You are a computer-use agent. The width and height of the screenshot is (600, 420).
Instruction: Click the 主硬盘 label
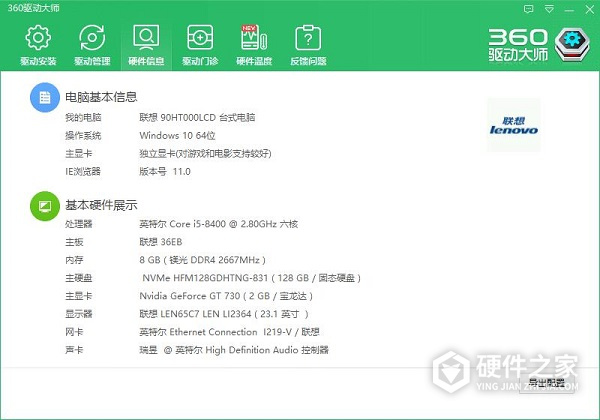click(78, 278)
